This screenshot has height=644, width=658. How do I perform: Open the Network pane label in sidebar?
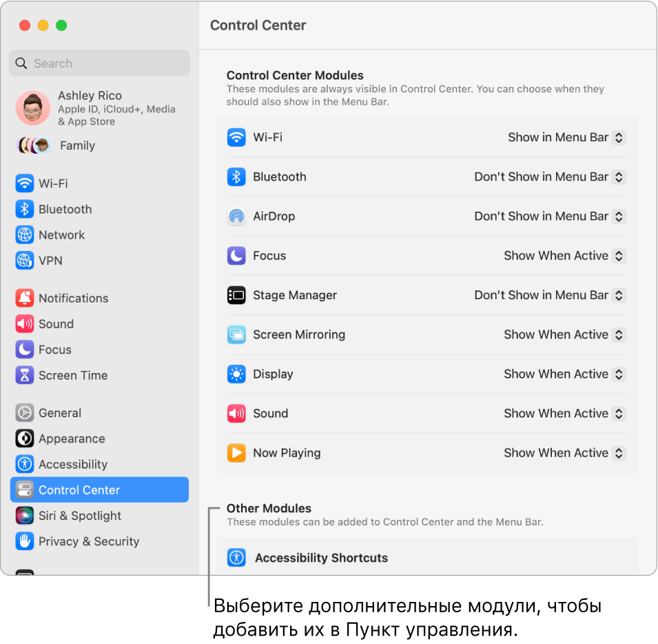point(62,235)
